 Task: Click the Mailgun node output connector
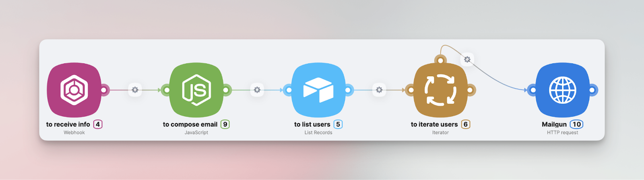[x=592, y=90]
